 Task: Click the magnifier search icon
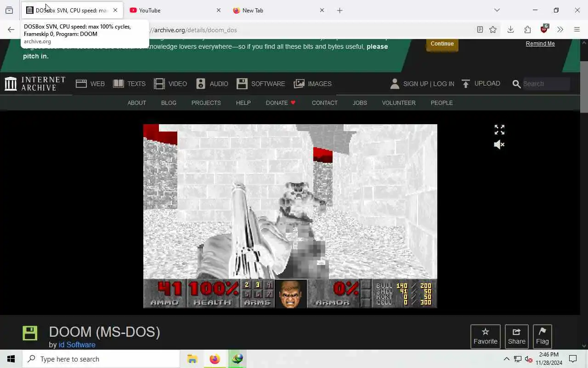pyautogui.click(x=516, y=84)
